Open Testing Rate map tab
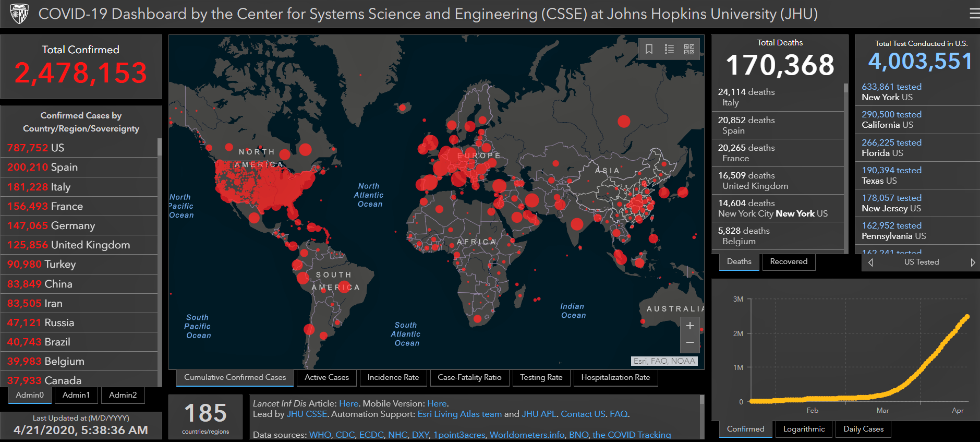Screen dimensions: 980x442 [541, 377]
